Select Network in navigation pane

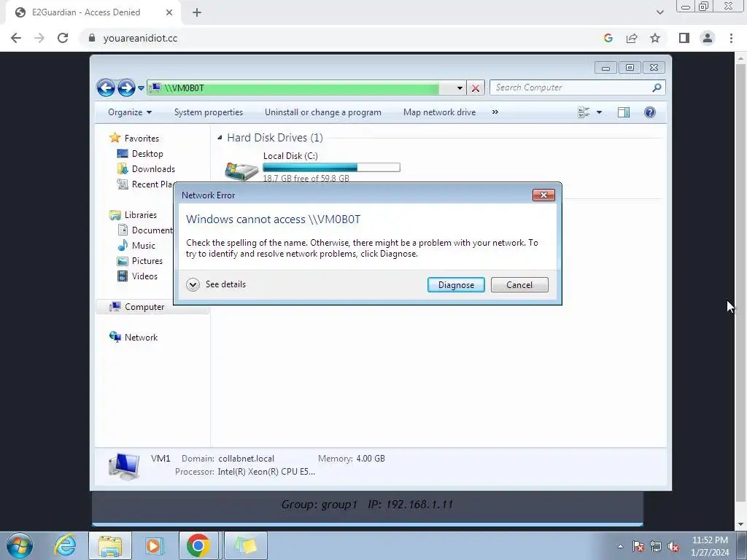(x=141, y=338)
